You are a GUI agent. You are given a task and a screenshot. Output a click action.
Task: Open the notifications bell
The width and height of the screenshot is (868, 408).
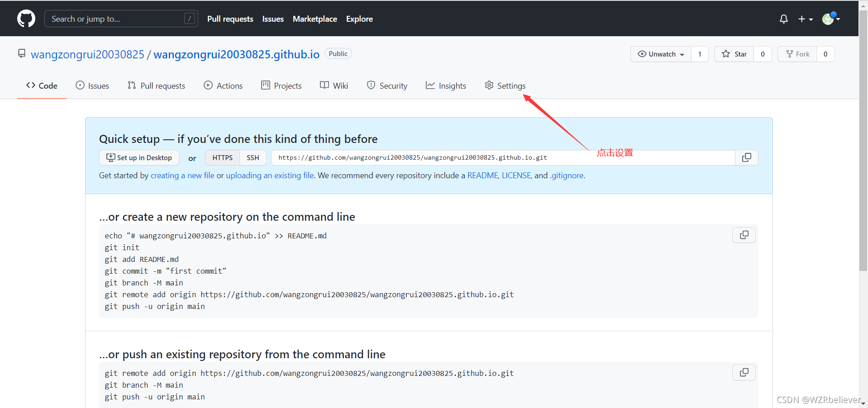(784, 19)
